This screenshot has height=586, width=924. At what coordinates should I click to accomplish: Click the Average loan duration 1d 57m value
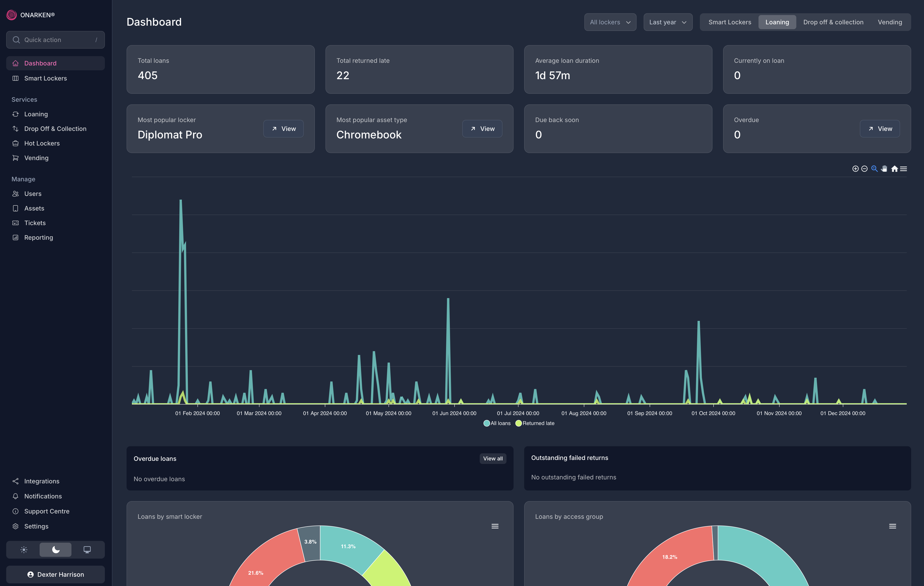click(552, 76)
